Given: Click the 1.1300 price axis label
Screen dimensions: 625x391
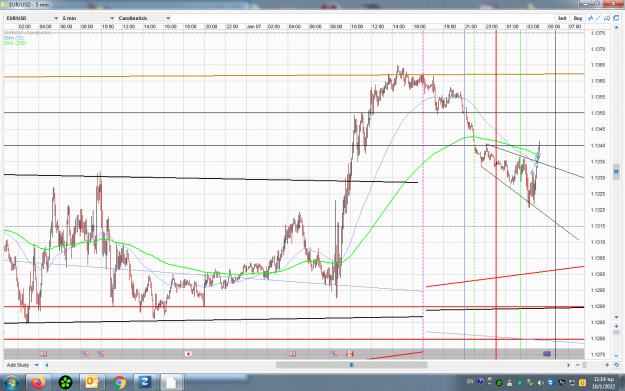Looking at the screenshot, I should coord(597,274).
